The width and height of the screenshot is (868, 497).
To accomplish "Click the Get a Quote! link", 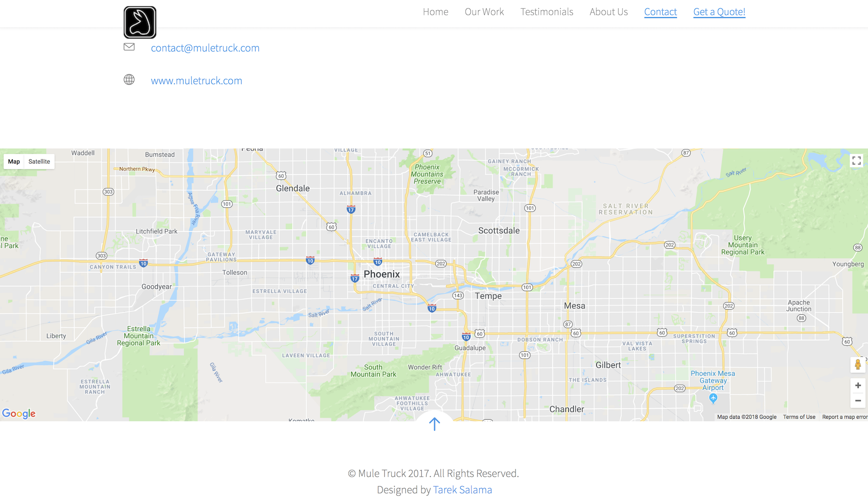I will tap(719, 12).
